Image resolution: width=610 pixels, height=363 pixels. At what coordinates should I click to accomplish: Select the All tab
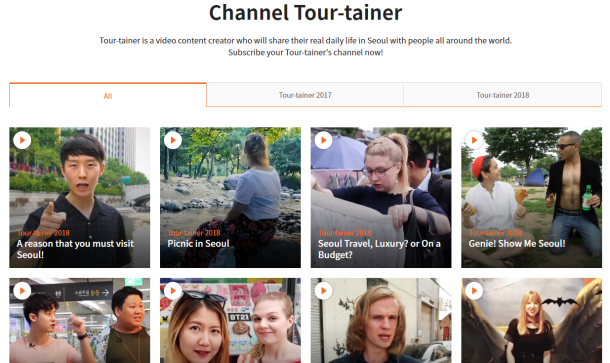coord(108,95)
